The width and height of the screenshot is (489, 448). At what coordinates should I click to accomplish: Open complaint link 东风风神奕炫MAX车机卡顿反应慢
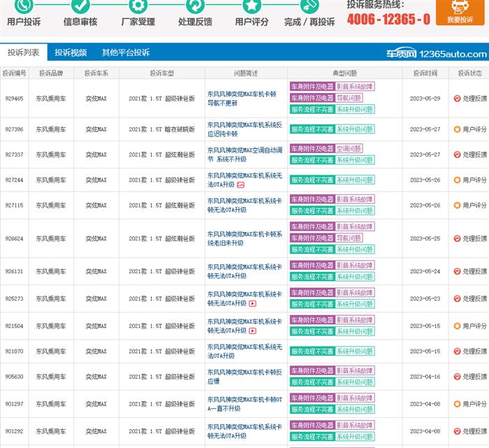click(x=245, y=377)
